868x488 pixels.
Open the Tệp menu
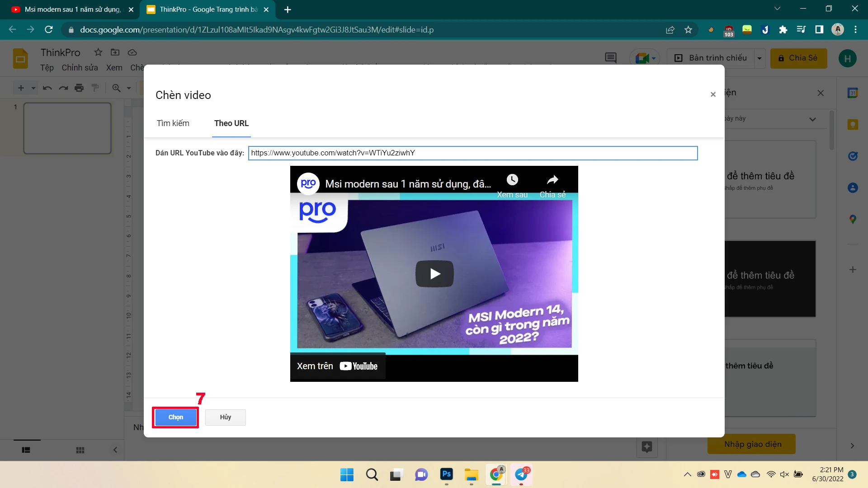tap(47, 67)
